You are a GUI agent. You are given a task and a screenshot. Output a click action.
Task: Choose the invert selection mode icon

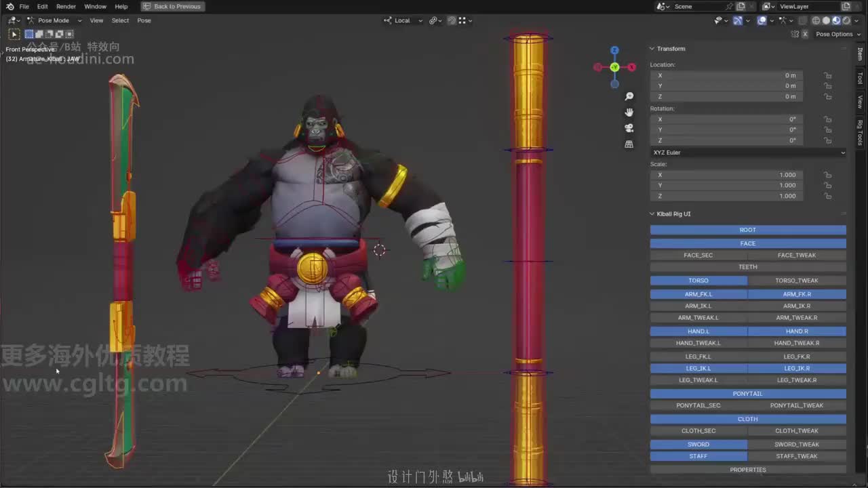[59, 34]
